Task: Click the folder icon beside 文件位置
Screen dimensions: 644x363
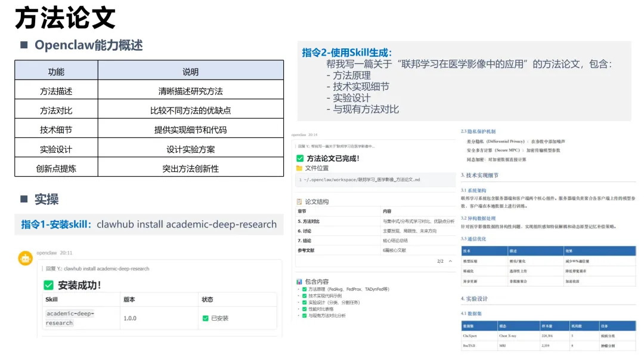Action: [x=299, y=168]
